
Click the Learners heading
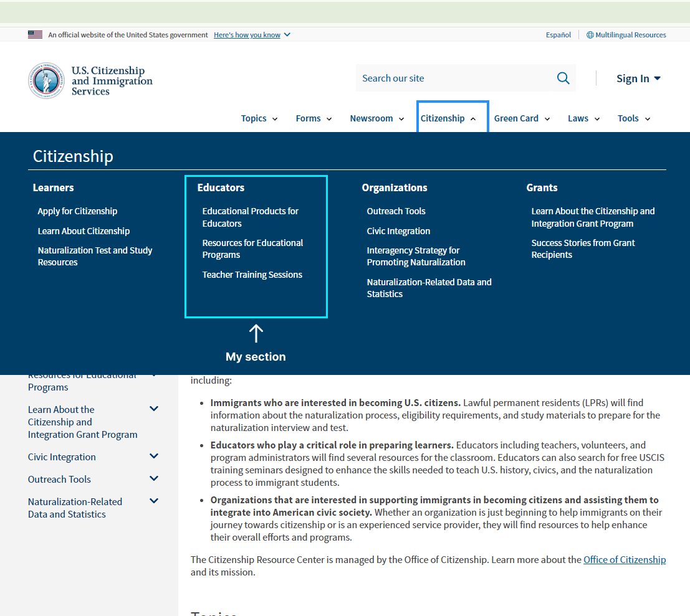click(53, 187)
